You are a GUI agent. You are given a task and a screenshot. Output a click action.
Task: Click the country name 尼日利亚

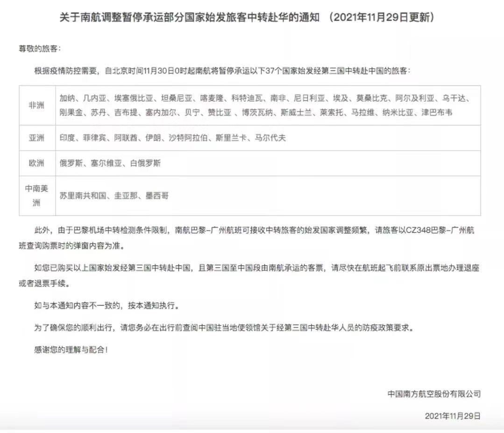[x=309, y=98]
